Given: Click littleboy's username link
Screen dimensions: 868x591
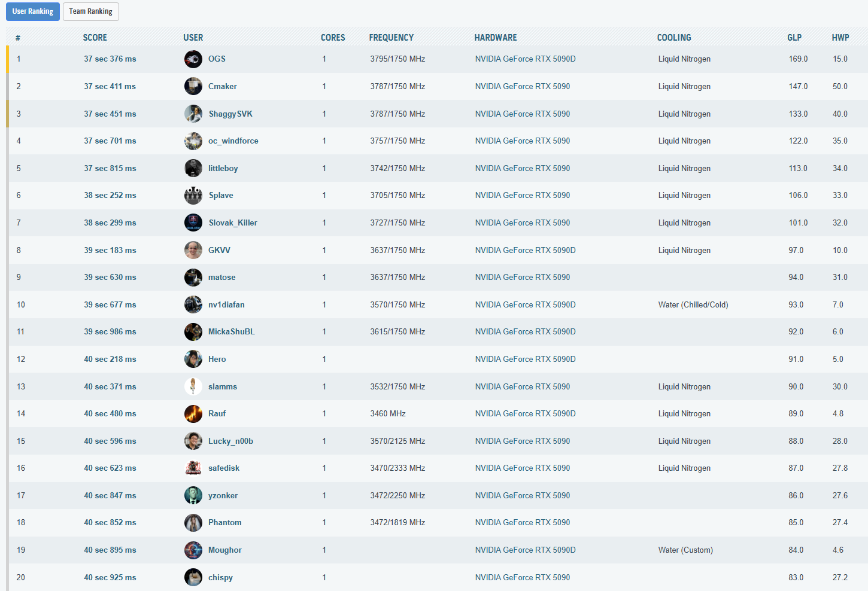Looking at the screenshot, I should 223,169.
